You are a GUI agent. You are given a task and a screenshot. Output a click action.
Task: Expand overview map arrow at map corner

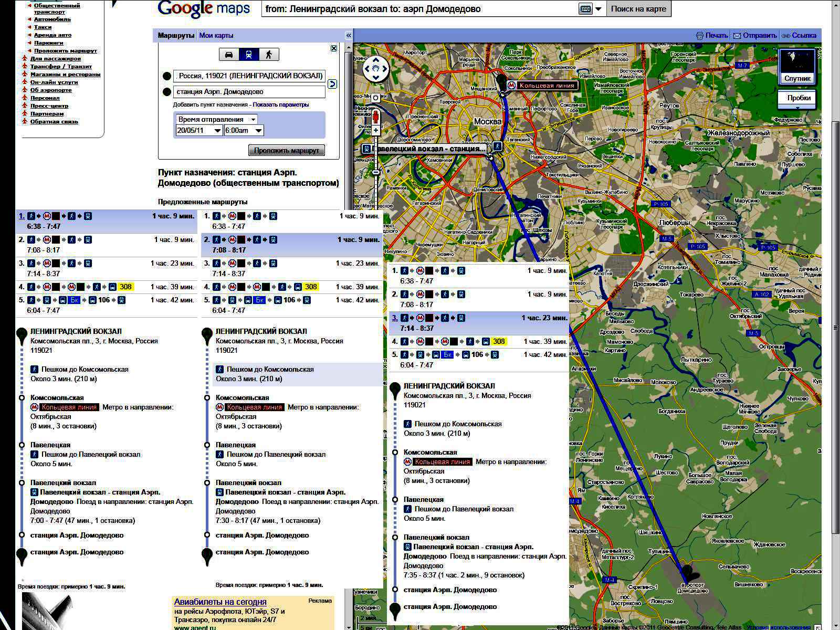(x=817, y=627)
